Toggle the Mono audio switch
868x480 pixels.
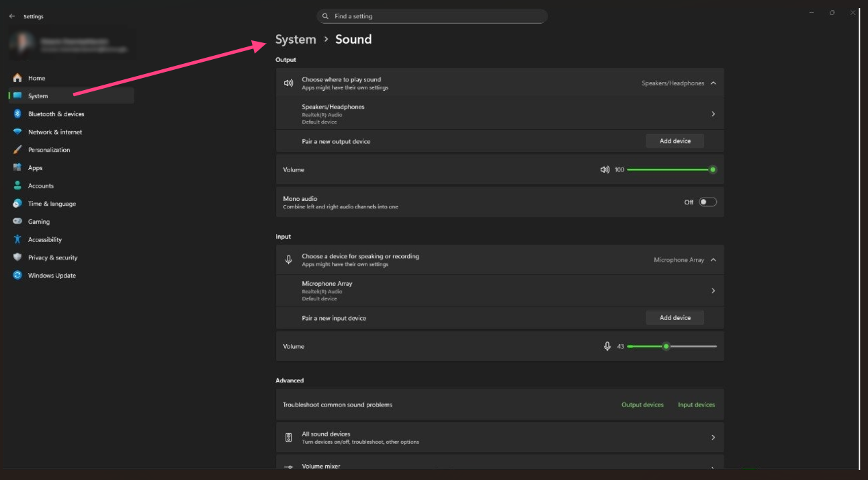click(707, 202)
